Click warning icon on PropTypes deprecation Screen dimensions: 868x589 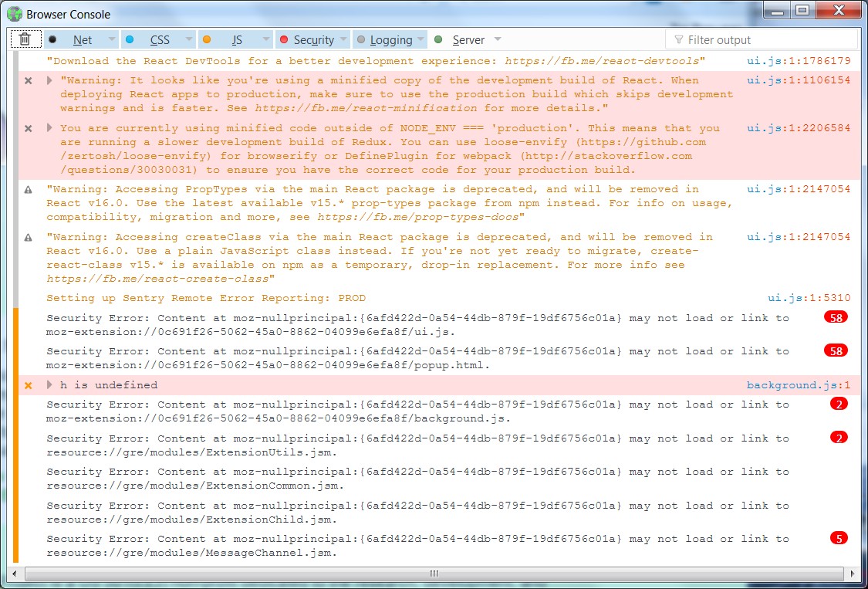point(29,189)
